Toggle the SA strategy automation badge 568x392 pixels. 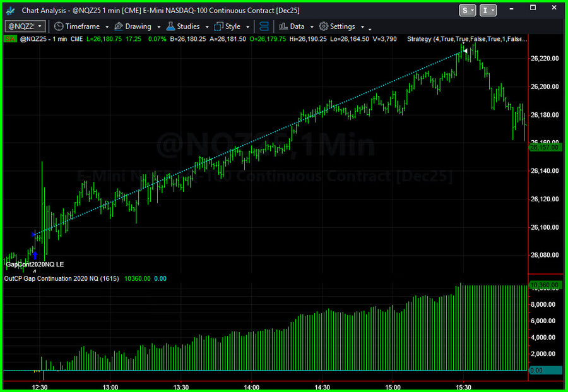coord(10,39)
